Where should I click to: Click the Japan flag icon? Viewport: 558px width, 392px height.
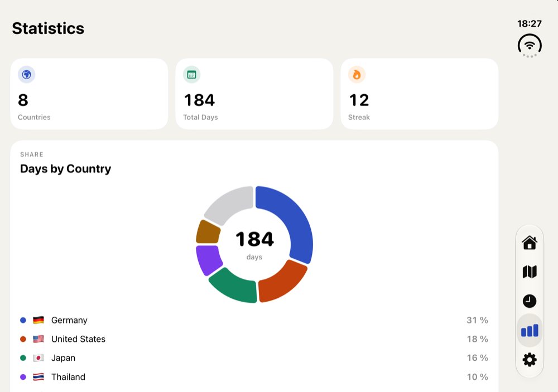(39, 358)
